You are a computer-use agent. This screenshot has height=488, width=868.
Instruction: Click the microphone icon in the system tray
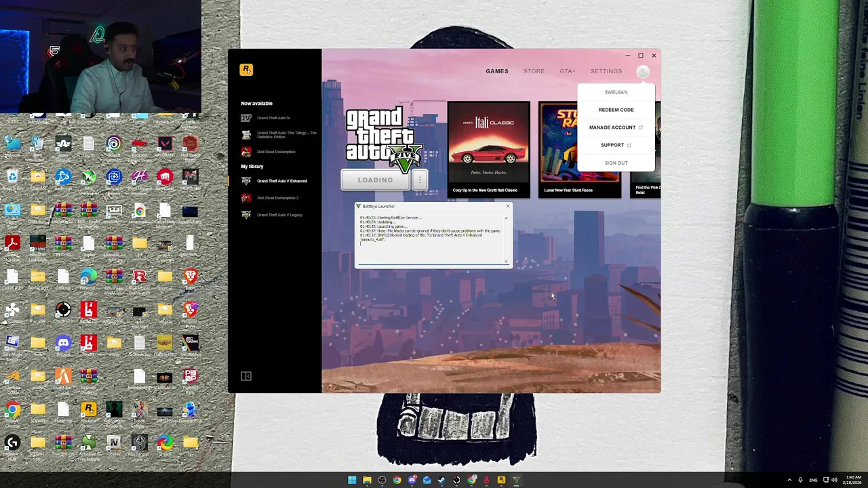pyautogui.click(x=800, y=480)
